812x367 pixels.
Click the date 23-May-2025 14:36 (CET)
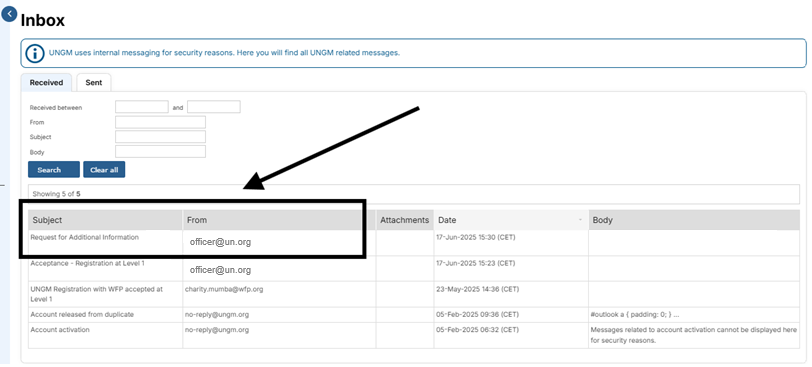pos(477,289)
